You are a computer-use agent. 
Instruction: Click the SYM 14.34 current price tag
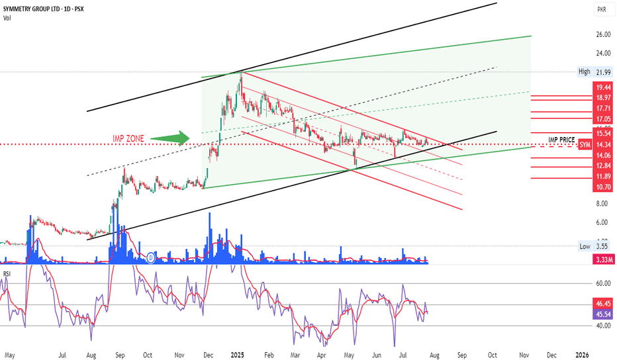595,145
